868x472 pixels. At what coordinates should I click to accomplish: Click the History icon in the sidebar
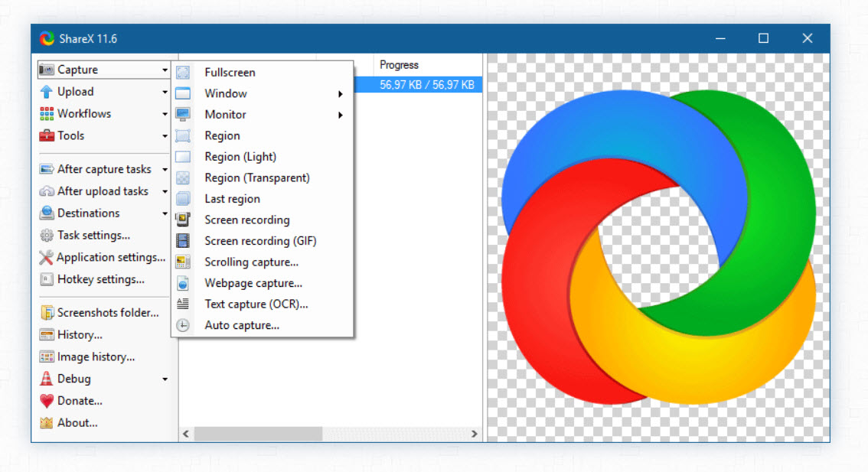(x=47, y=335)
